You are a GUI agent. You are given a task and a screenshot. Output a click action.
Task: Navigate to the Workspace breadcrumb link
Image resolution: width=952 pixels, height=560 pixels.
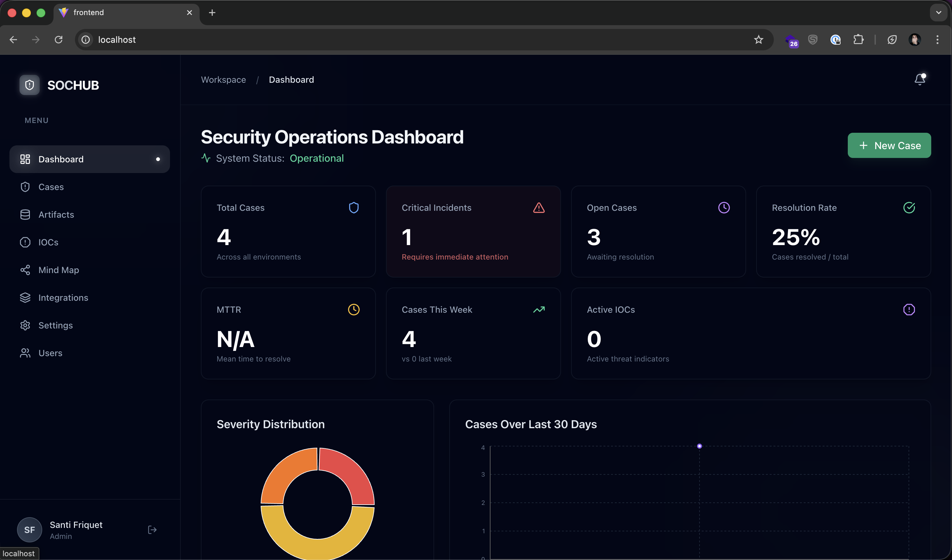click(x=223, y=80)
